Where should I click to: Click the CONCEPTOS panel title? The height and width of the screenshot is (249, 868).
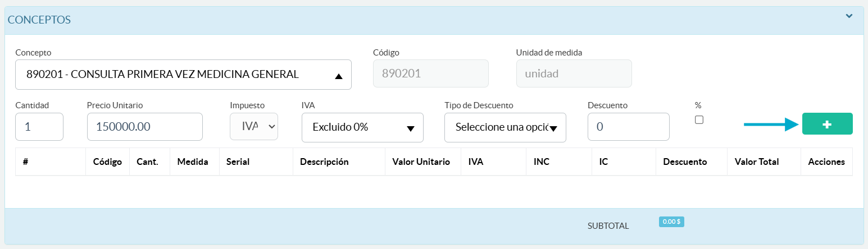(x=39, y=20)
